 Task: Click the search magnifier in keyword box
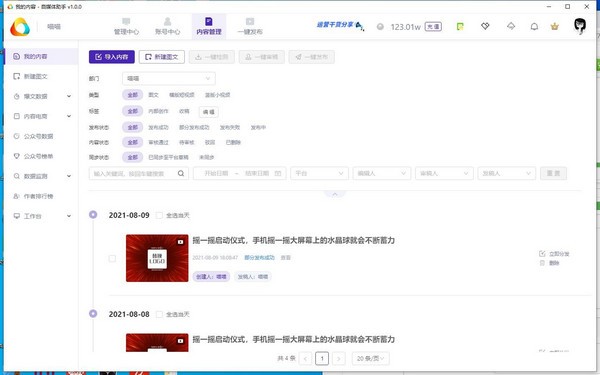[x=181, y=173]
